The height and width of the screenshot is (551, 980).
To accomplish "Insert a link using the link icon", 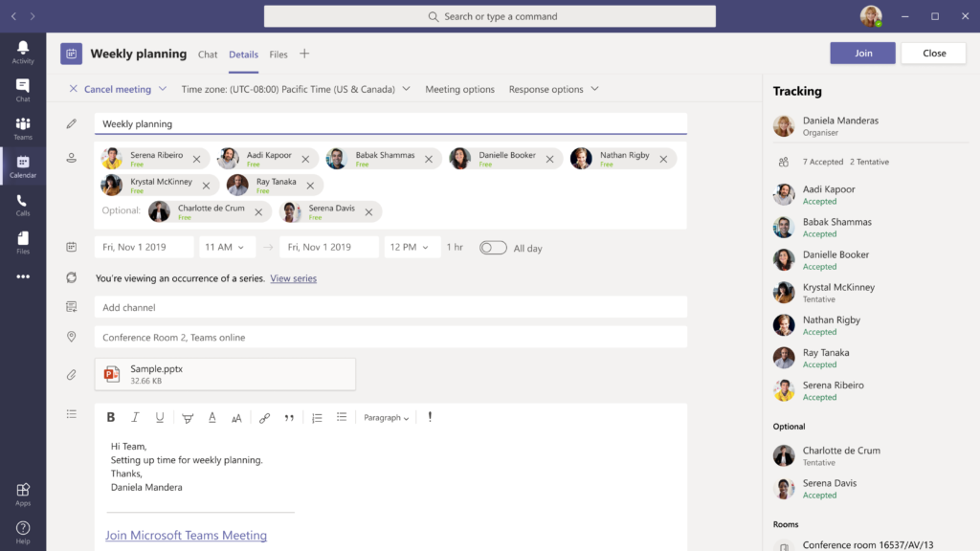I will click(264, 418).
